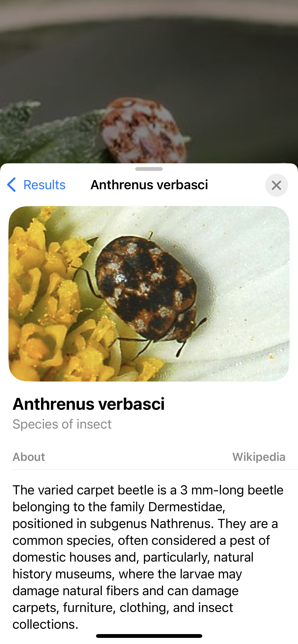
Task: Tap the sheet grabber handle
Action: point(149,169)
